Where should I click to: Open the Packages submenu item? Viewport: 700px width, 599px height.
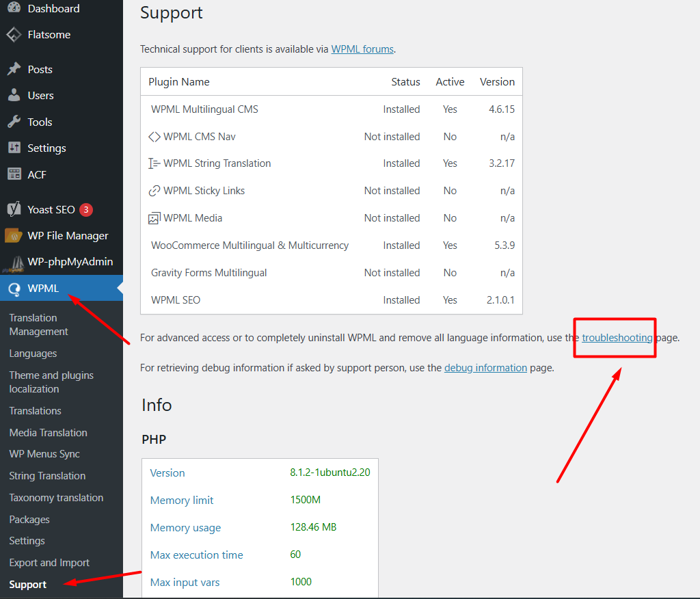(29, 520)
